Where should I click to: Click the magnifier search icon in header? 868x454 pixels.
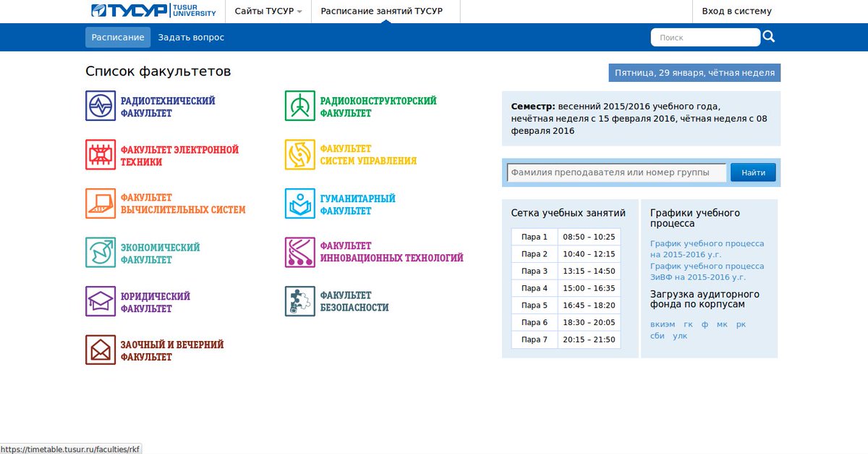pos(769,37)
